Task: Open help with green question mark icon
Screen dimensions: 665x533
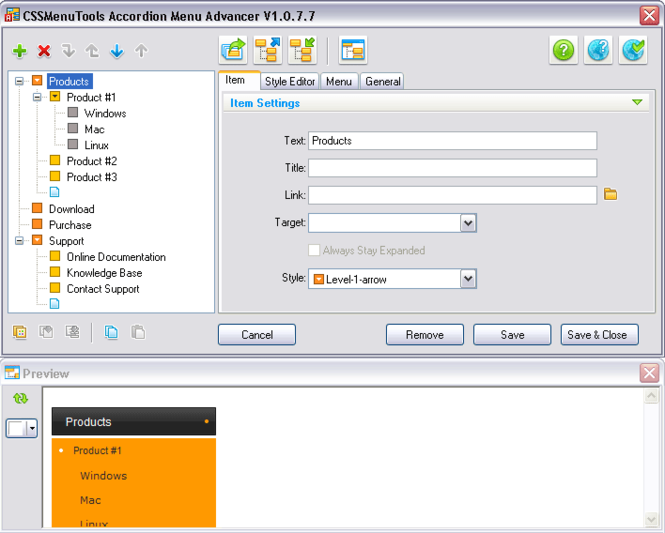Action: click(x=563, y=50)
